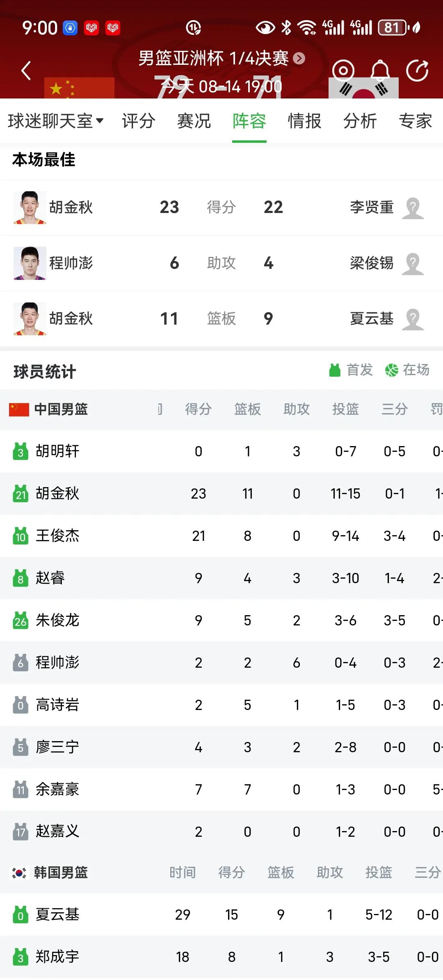This screenshot has width=443, height=980.
Task: Switch to the 评分 tab
Action: (x=138, y=121)
